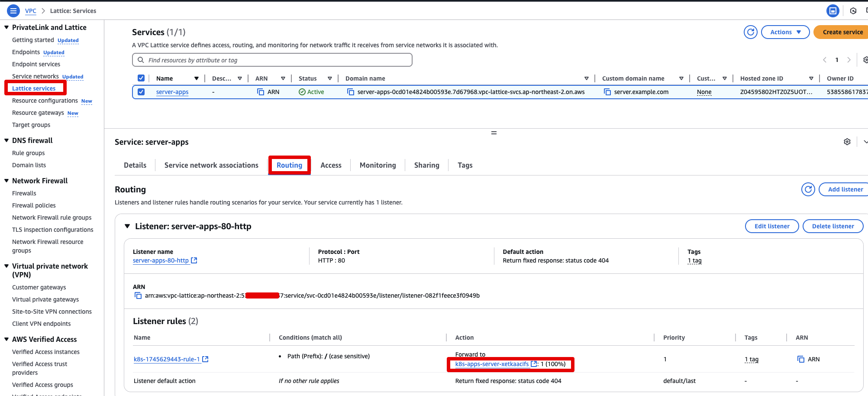Copy the server-apps service ARN
This screenshot has height=396, width=868.
[x=261, y=92]
